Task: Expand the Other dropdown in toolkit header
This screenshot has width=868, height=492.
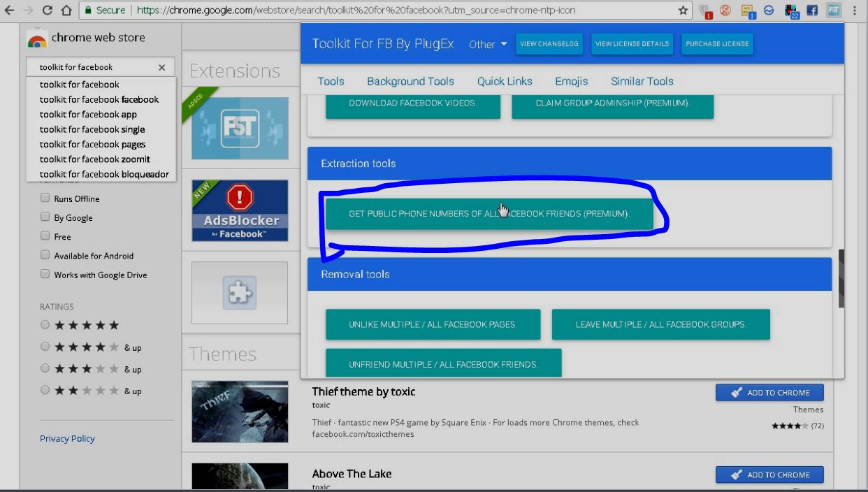Action: pos(488,44)
